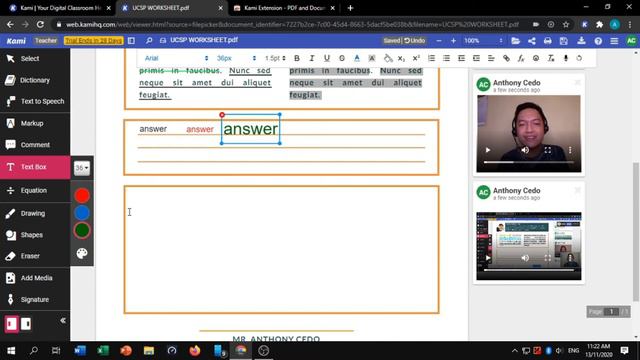Click the Trial Ends in 28 Days link
Screen dimensions: 640x360
pos(93,40)
